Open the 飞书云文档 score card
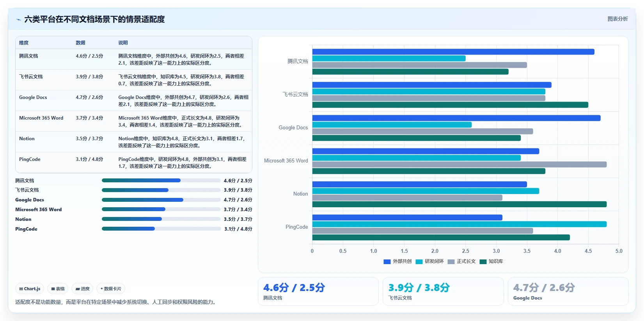The height and width of the screenshot is (321, 644). point(443,291)
